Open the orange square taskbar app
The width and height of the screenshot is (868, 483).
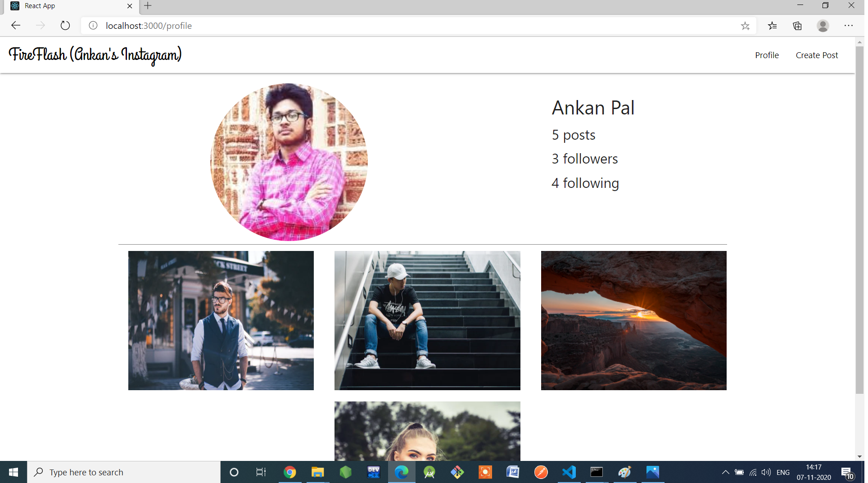485,472
